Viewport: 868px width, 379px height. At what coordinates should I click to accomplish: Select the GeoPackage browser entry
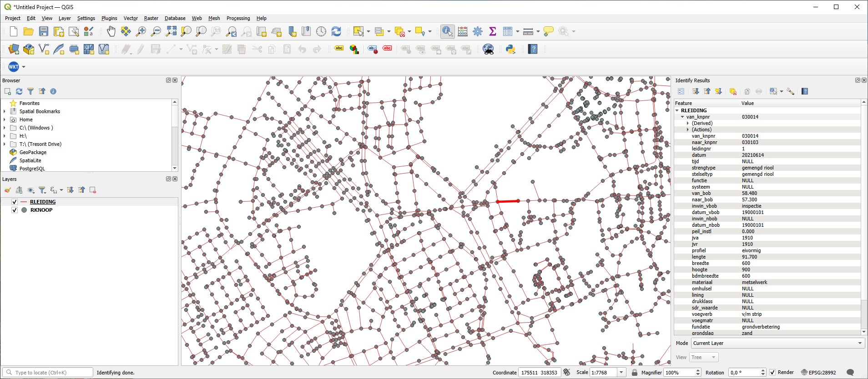tap(33, 152)
